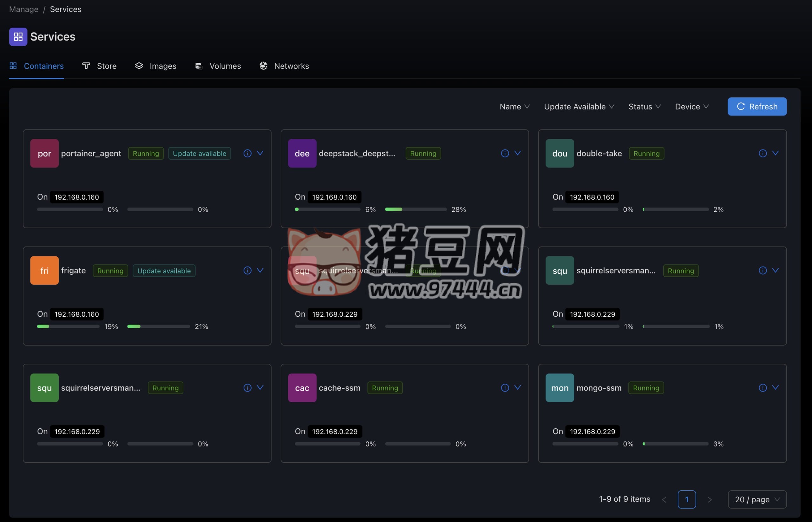Click frigate's 19% CPU usage bar
Viewport: 812px width, 522px height.
click(x=68, y=327)
